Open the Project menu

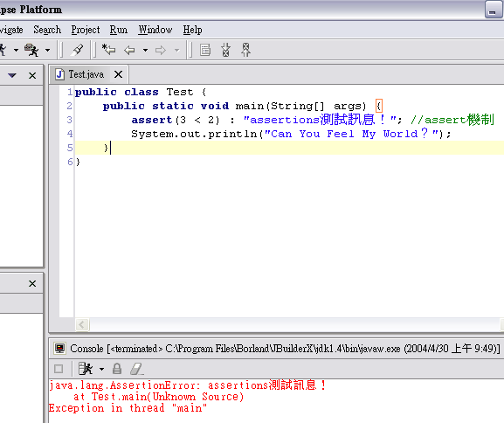coord(86,30)
